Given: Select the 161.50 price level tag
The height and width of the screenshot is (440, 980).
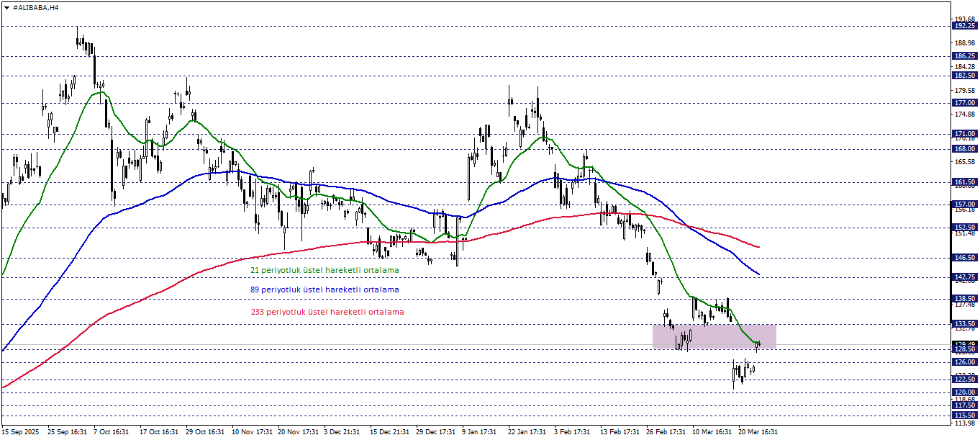Looking at the screenshot, I should [964, 182].
